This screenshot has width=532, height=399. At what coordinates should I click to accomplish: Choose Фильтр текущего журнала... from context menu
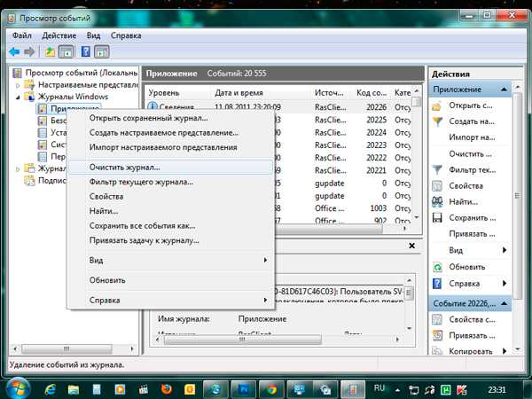[x=141, y=182]
